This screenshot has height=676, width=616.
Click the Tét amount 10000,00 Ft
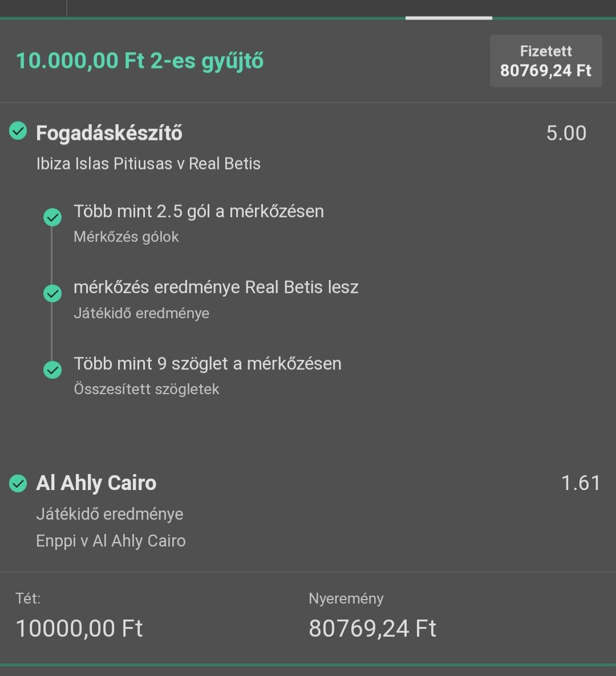(x=79, y=628)
